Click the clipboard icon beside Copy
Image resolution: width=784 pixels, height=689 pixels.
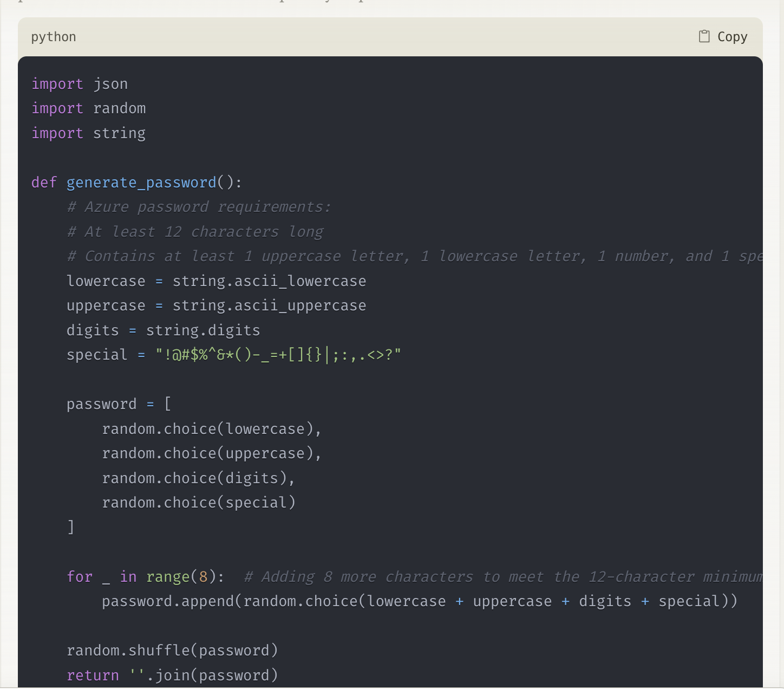(x=704, y=36)
